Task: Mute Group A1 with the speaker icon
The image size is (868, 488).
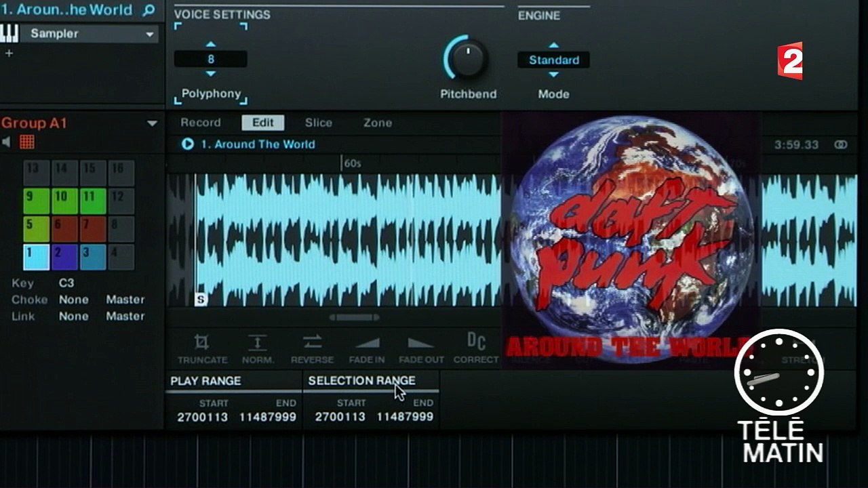Action: 6,142
